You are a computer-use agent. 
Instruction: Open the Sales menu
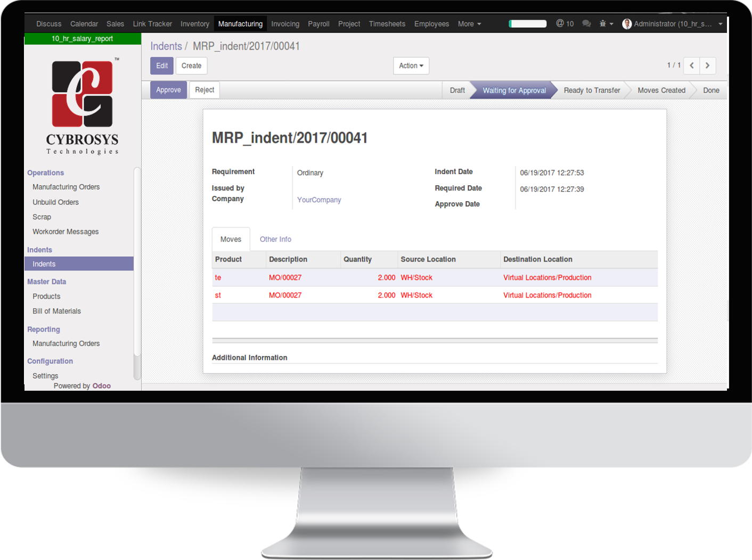[115, 24]
